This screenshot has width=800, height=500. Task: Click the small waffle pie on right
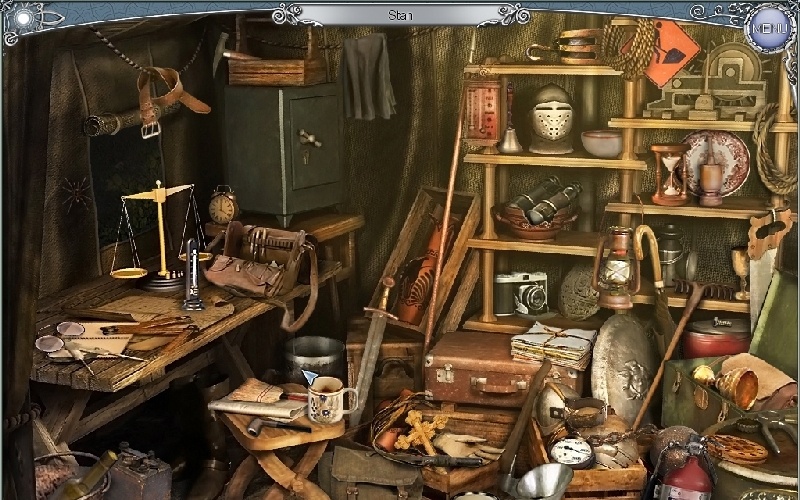[x=737, y=448]
